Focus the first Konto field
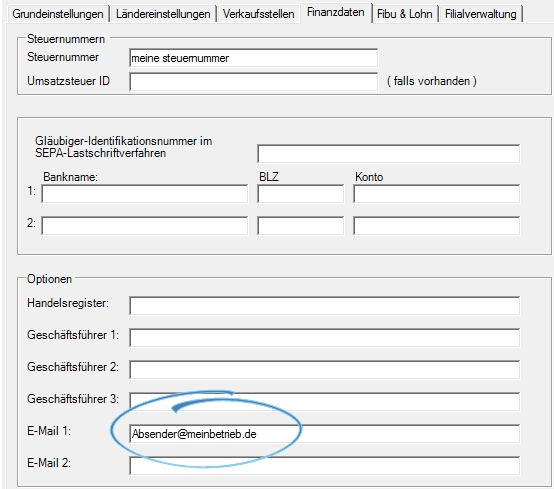Image resolution: width=554 pixels, height=489 pixels. click(x=436, y=194)
